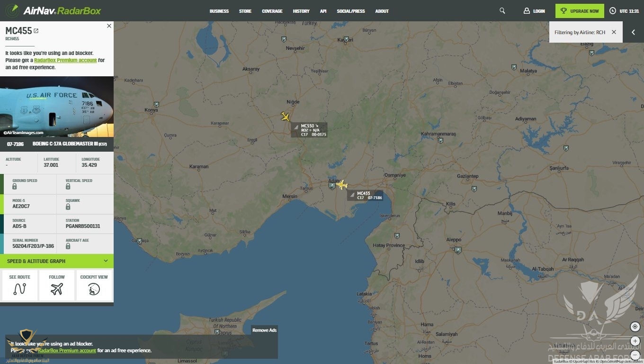Select the MC550 aircraft near Niğde
This screenshot has width=644, height=364.
(x=285, y=117)
